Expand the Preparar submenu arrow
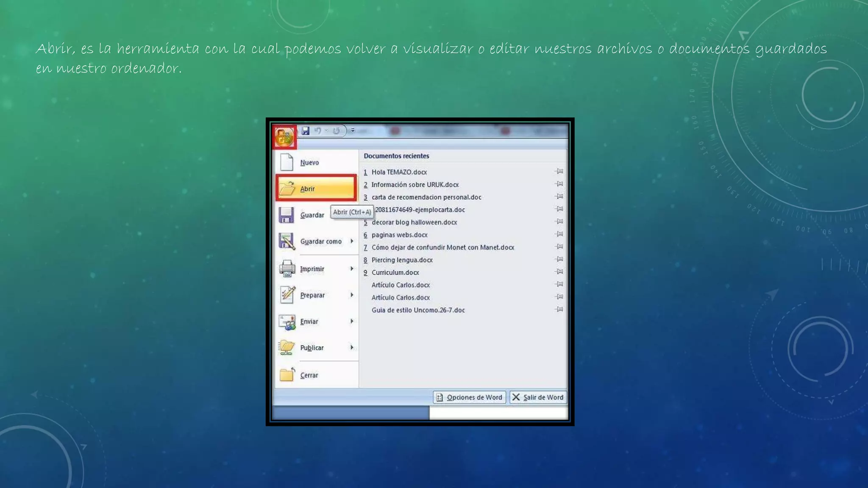The width and height of the screenshot is (868, 488). point(352,295)
